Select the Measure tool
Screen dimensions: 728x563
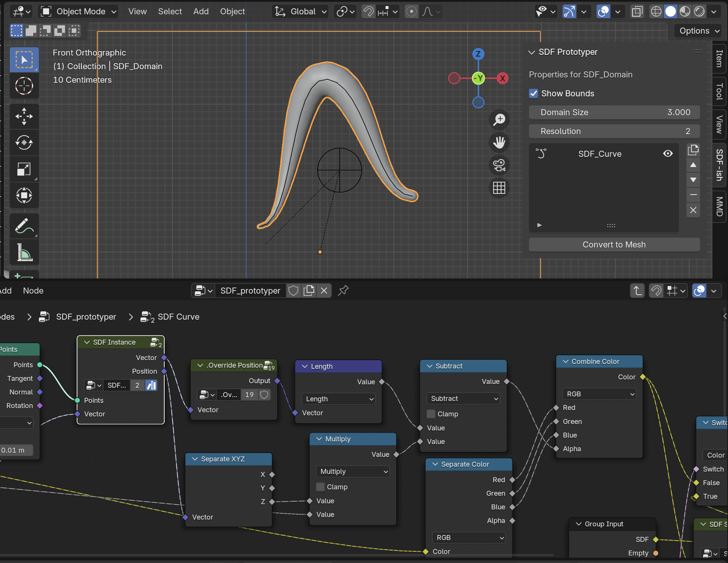coord(24,252)
